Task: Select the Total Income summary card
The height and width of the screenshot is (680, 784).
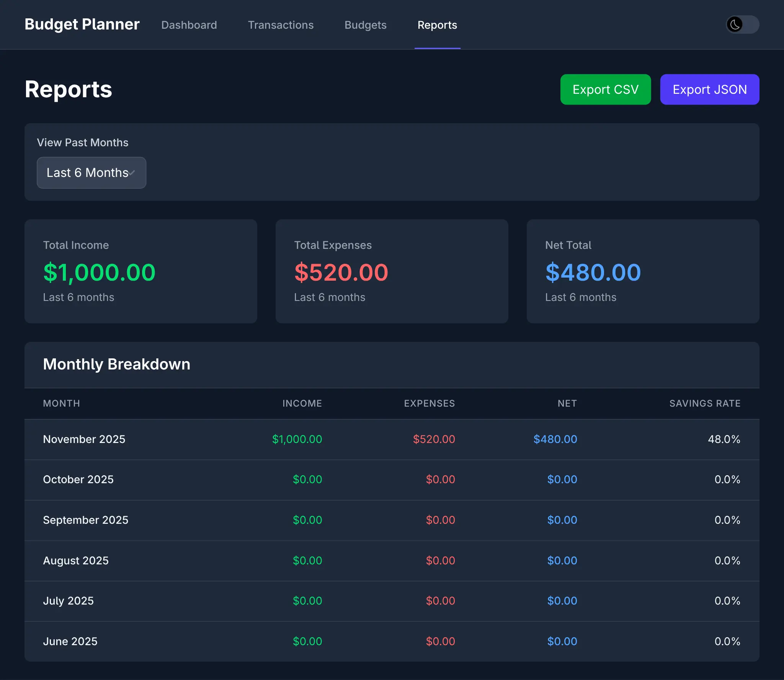Action: pyautogui.click(x=140, y=271)
